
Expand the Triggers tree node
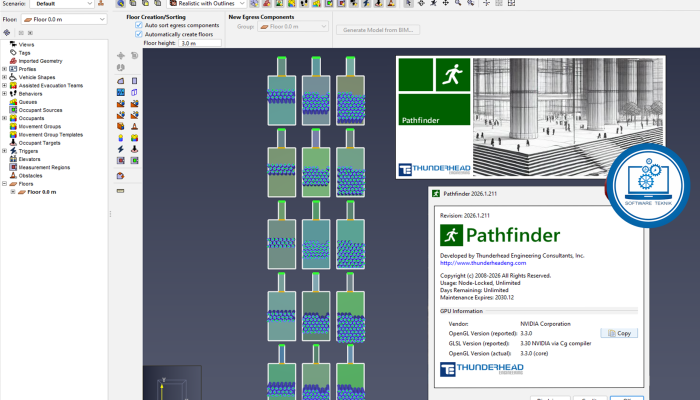click(4, 151)
